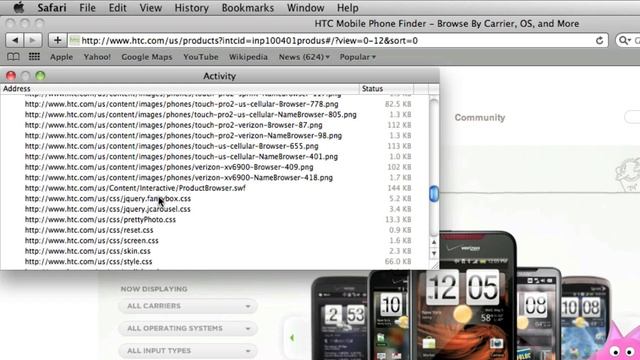This screenshot has height=360, width=640.
Task: Click Activity scrollbar up arrow
Action: pyautogui.click(x=434, y=242)
